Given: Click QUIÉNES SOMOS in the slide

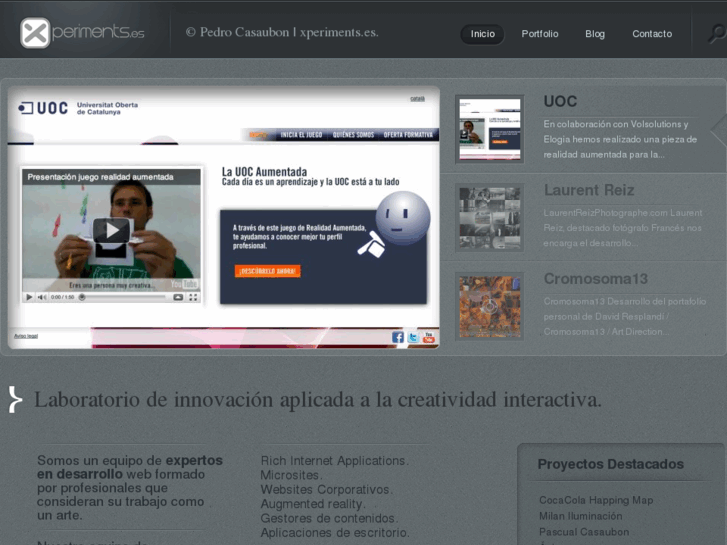Looking at the screenshot, I should 353,135.
